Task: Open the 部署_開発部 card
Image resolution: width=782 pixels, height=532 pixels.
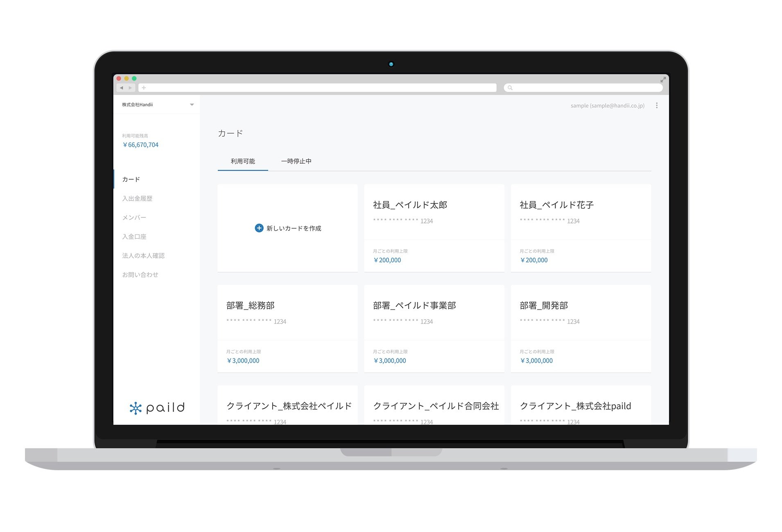Action: point(581,329)
